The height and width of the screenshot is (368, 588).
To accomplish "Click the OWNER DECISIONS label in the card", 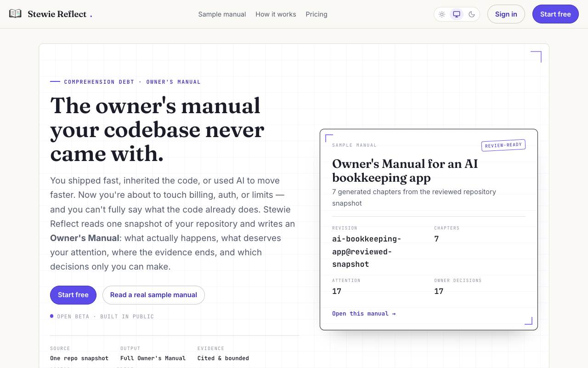I will click(x=458, y=281).
